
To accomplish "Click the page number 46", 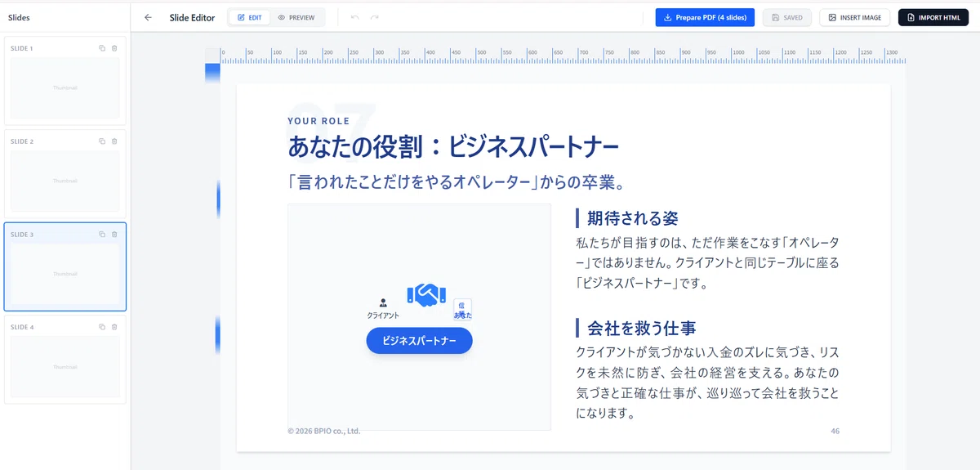I will tap(835, 431).
